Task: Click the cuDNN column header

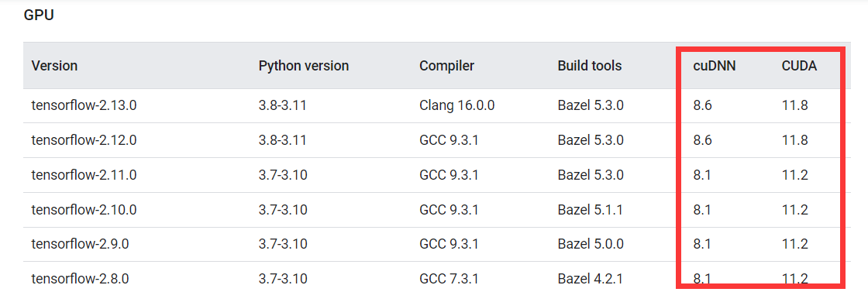Action: tap(714, 66)
